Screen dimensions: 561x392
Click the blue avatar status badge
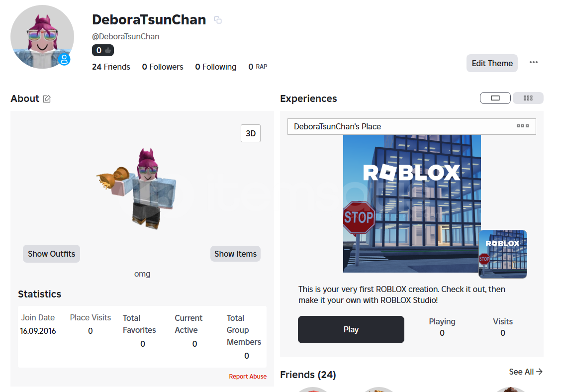[64, 60]
